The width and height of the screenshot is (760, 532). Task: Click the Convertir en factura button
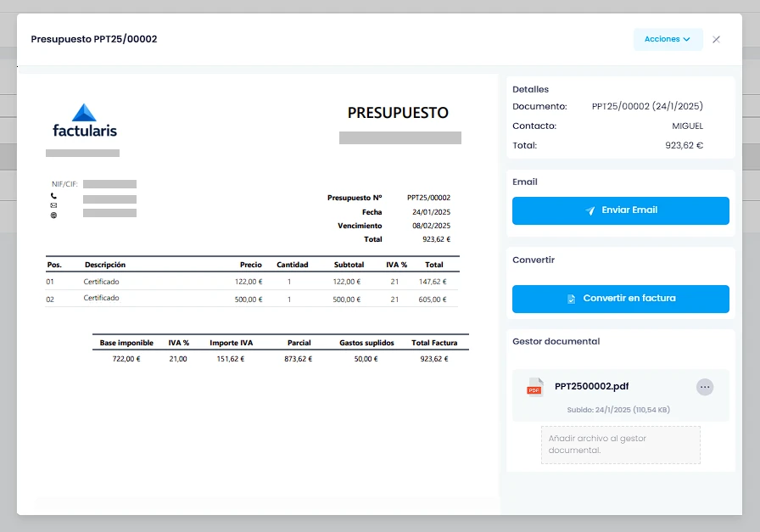coord(620,299)
